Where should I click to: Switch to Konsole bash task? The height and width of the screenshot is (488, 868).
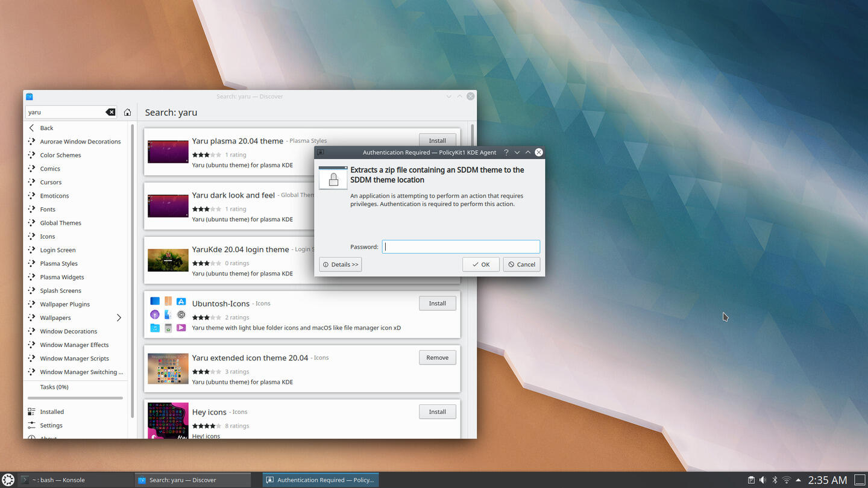(x=75, y=480)
